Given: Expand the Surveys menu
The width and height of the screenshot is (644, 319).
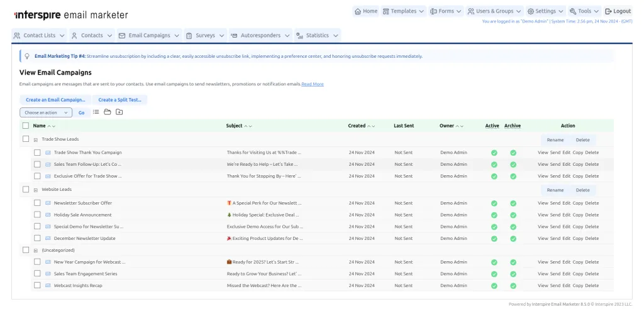Looking at the screenshot, I should pyautogui.click(x=205, y=35).
